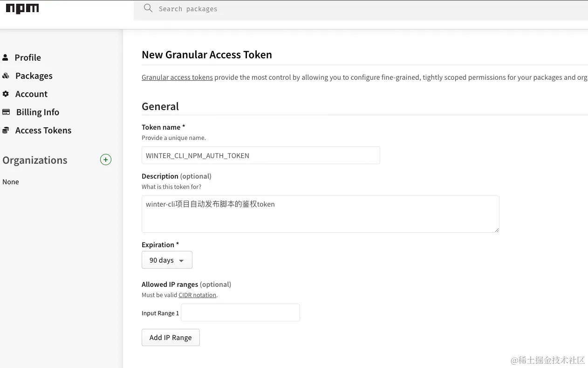588x368 pixels.
Task: Open the CIDR notation link
Action: click(197, 295)
